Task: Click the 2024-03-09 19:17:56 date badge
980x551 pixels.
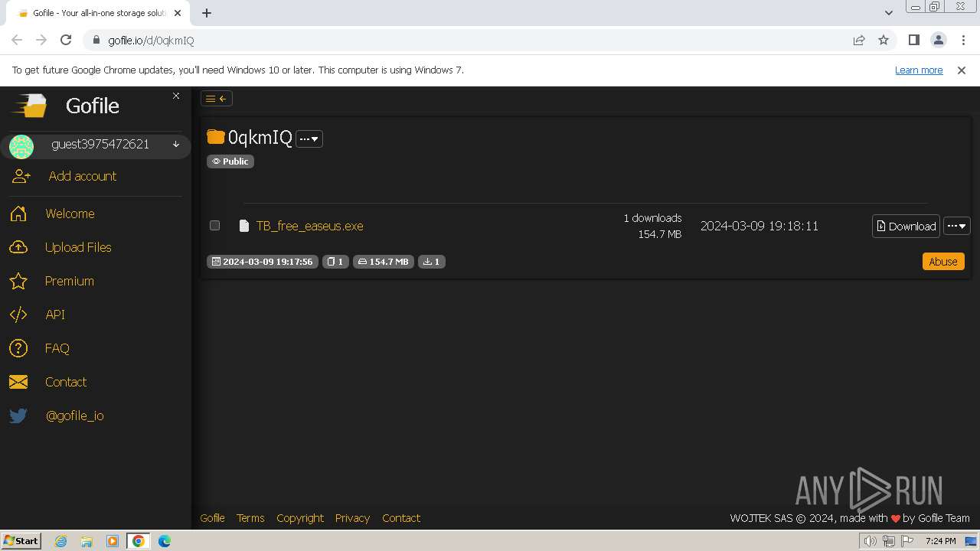Action: (263, 262)
